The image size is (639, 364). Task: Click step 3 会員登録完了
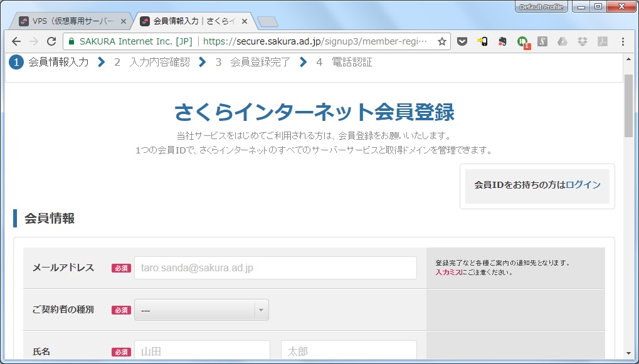point(253,62)
